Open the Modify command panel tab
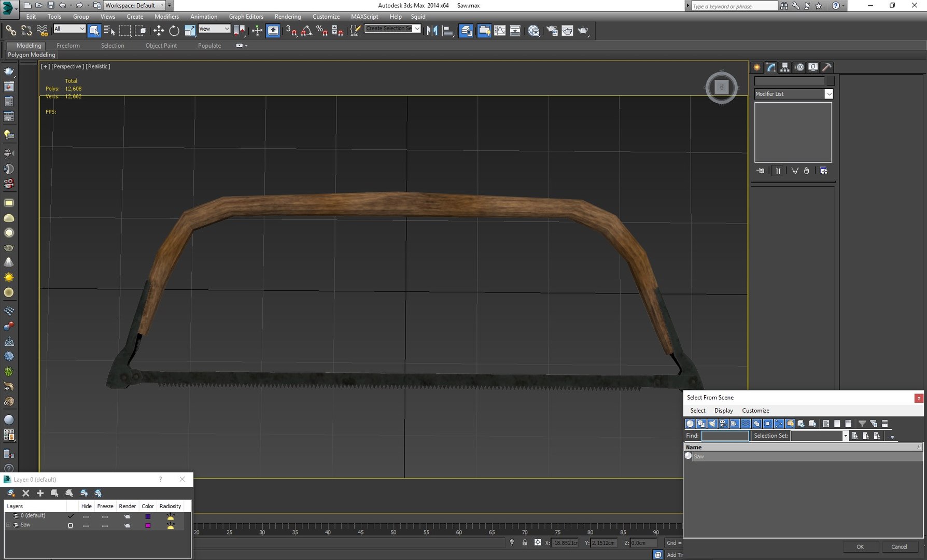 [771, 67]
